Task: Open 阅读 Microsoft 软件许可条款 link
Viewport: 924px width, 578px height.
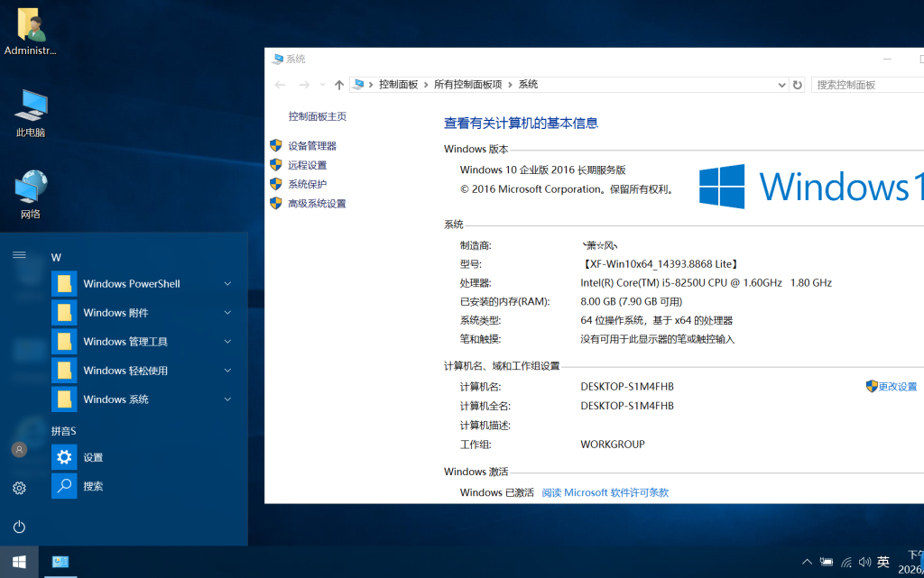Action: point(605,492)
